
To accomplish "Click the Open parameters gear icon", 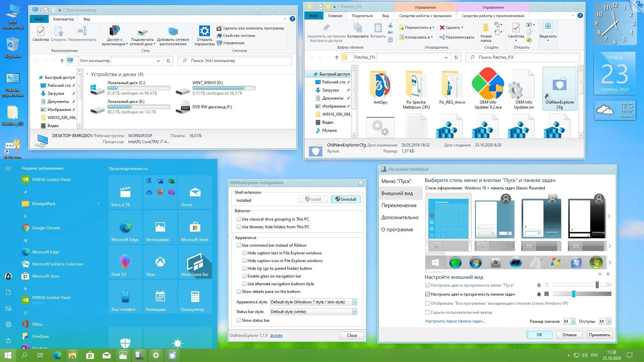I will [204, 32].
